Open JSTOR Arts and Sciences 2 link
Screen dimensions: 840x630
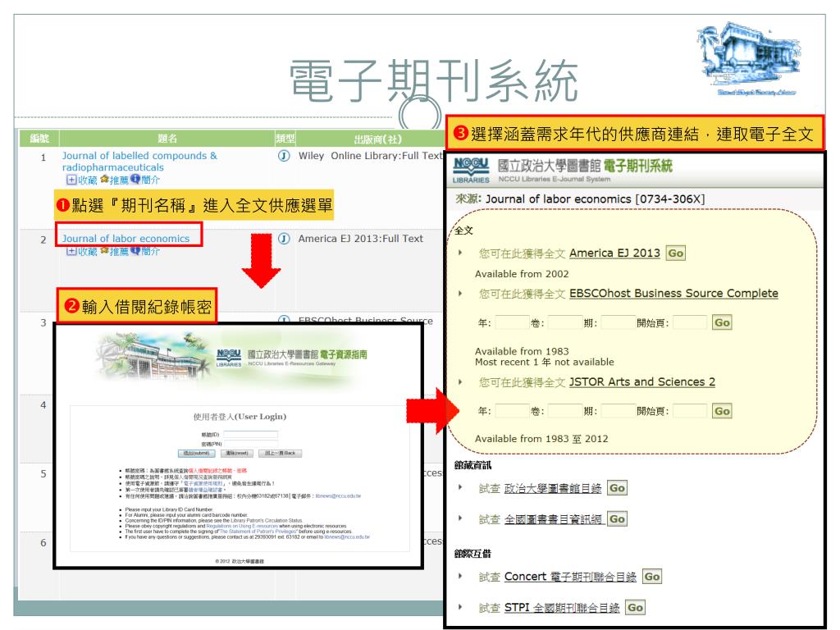point(641,382)
